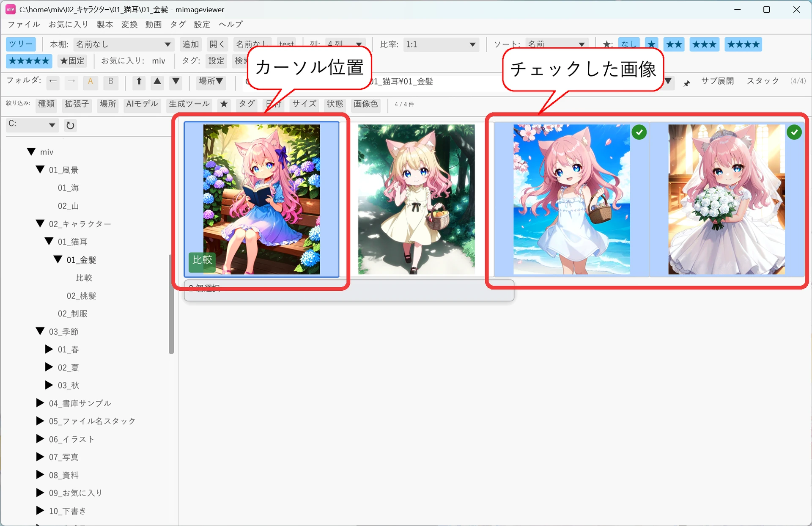The width and height of the screenshot is (812, 526).
Task: Click the サイズ filter button
Action: [304, 104]
